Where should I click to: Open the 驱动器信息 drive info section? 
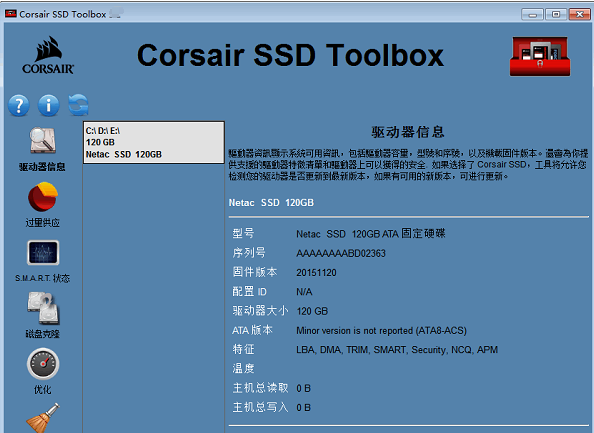point(42,149)
